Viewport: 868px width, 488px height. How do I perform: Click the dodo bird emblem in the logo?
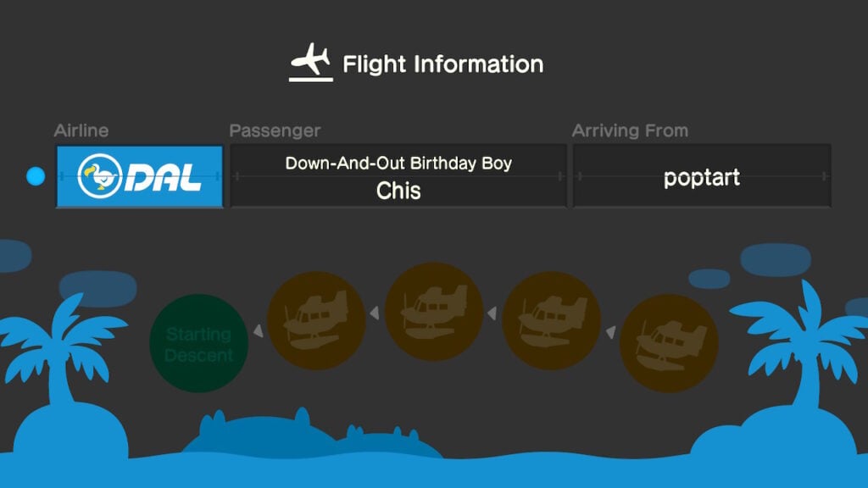[100, 176]
